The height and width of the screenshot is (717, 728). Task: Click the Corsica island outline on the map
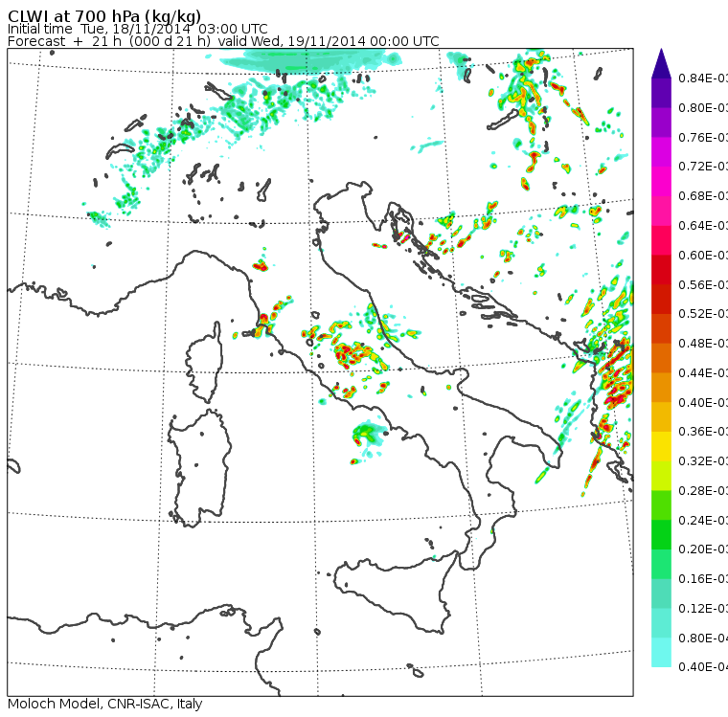(x=204, y=362)
